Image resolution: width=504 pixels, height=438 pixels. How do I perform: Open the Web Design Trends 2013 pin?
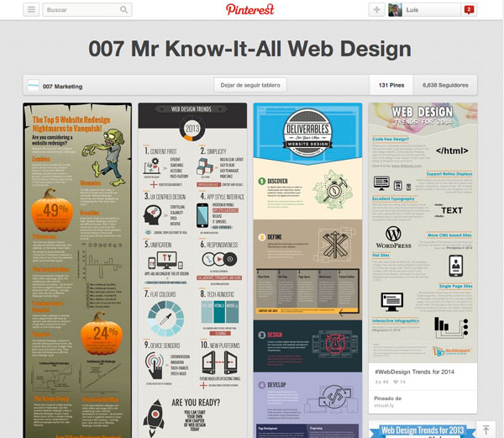pos(192,270)
